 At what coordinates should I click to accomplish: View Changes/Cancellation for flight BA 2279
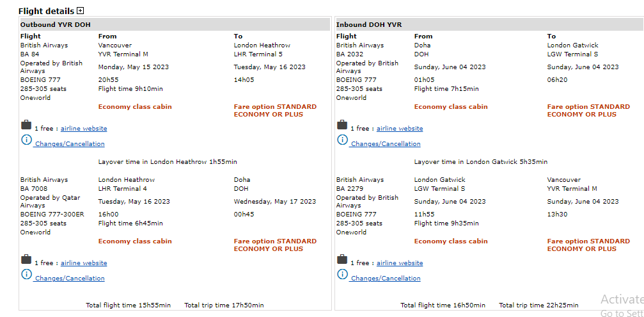click(x=386, y=279)
